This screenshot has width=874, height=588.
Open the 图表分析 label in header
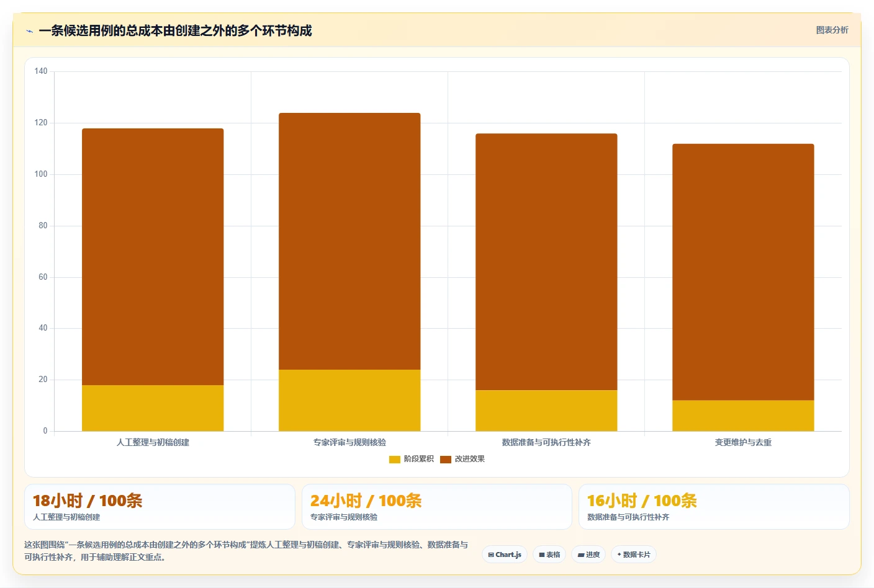[832, 30]
